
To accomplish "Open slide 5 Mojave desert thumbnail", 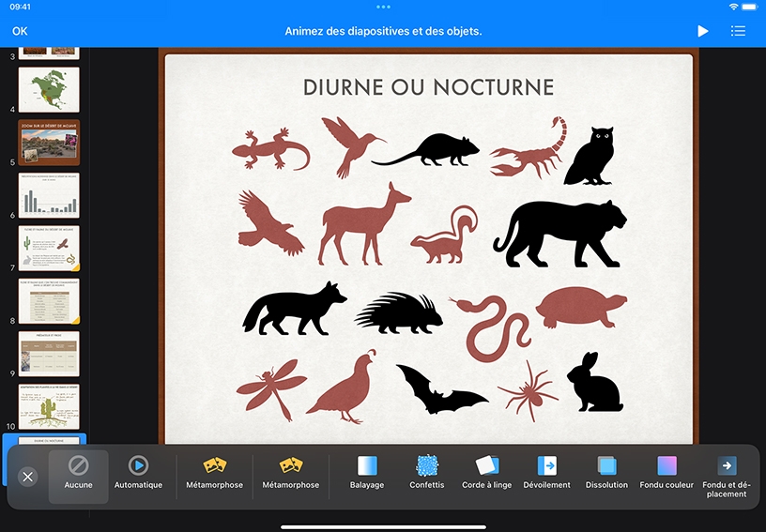I will [x=49, y=143].
